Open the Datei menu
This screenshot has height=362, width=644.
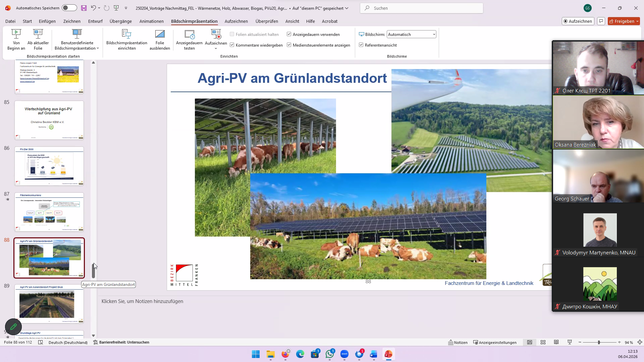(x=10, y=21)
